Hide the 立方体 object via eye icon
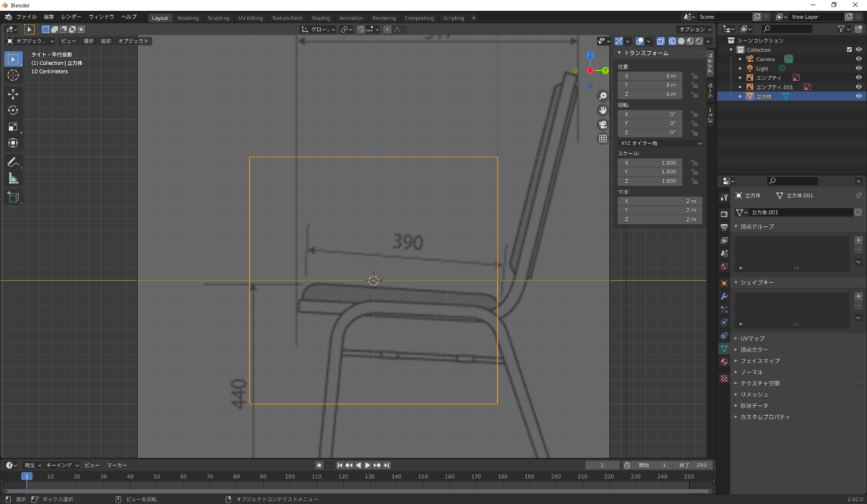The width and height of the screenshot is (867, 504). pos(858,96)
